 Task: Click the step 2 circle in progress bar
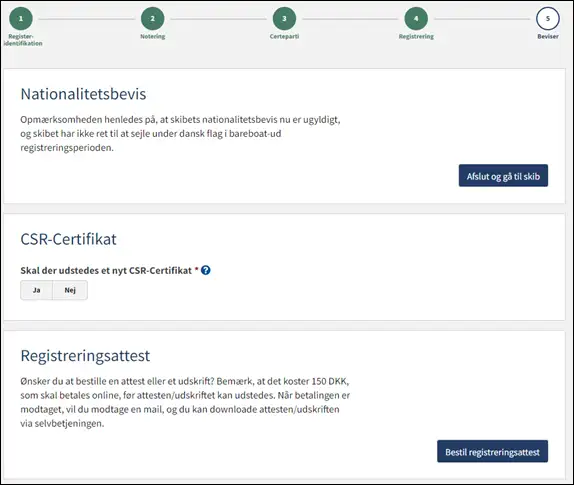tap(153, 18)
